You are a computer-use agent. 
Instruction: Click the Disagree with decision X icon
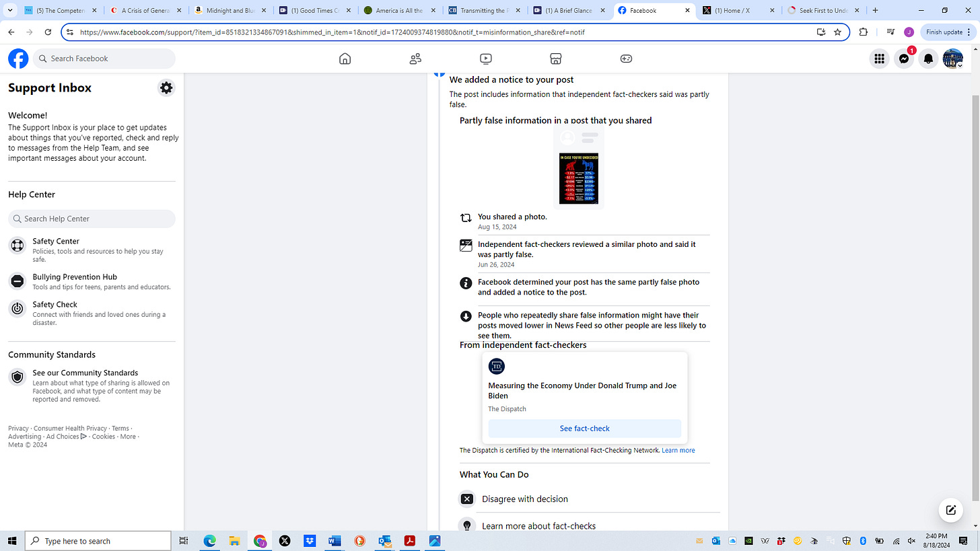click(x=466, y=499)
